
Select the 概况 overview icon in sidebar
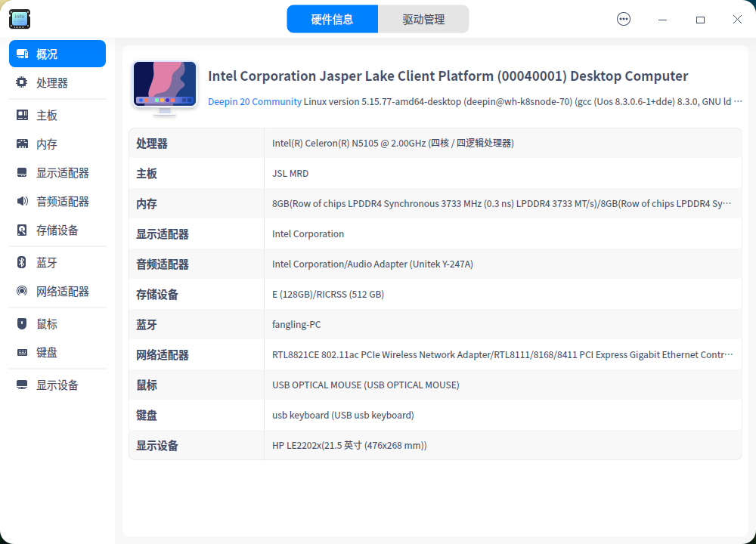click(x=22, y=54)
